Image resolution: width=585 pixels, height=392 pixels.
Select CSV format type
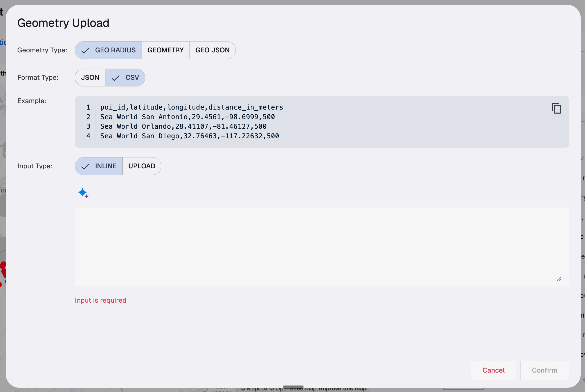(125, 78)
